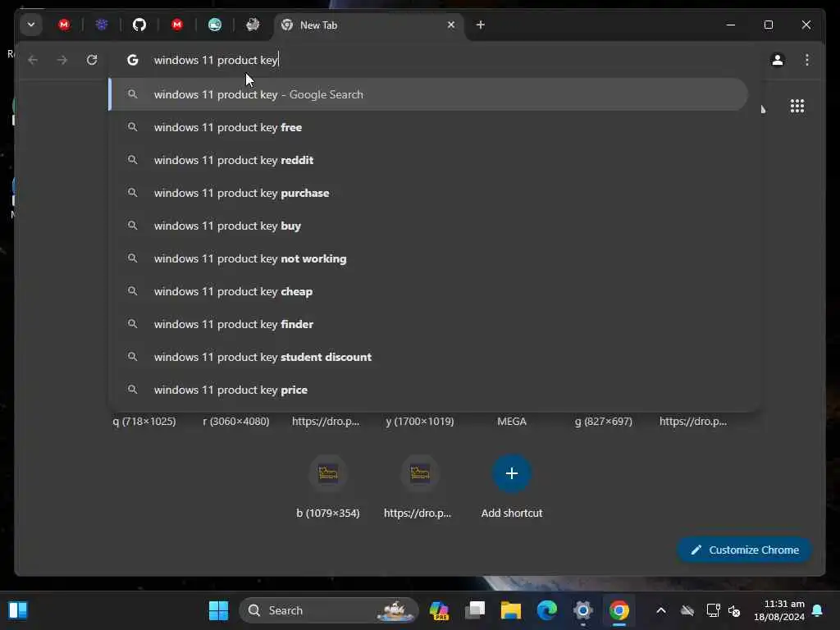Select suggestion 'windows 11 product key finder'

[x=428, y=324]
